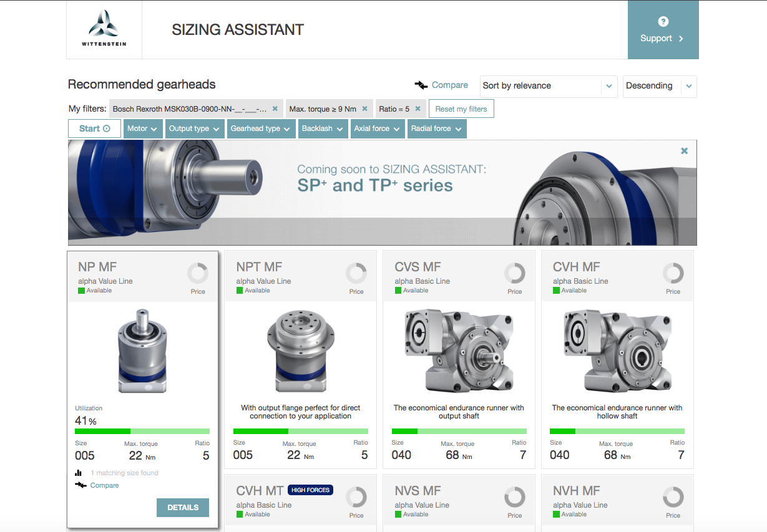Click the NP MF utilization bar
The height and width of the screenshot is (532, 767).
tap(142, 431)
